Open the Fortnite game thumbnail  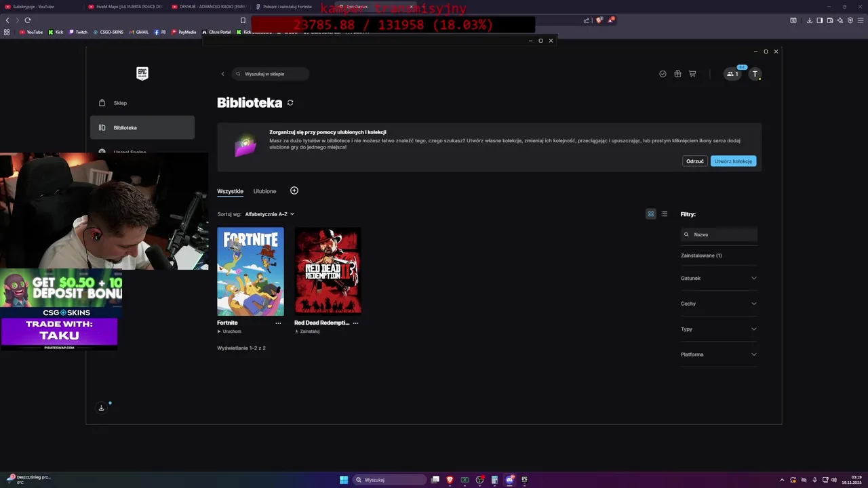coord(250,271)
